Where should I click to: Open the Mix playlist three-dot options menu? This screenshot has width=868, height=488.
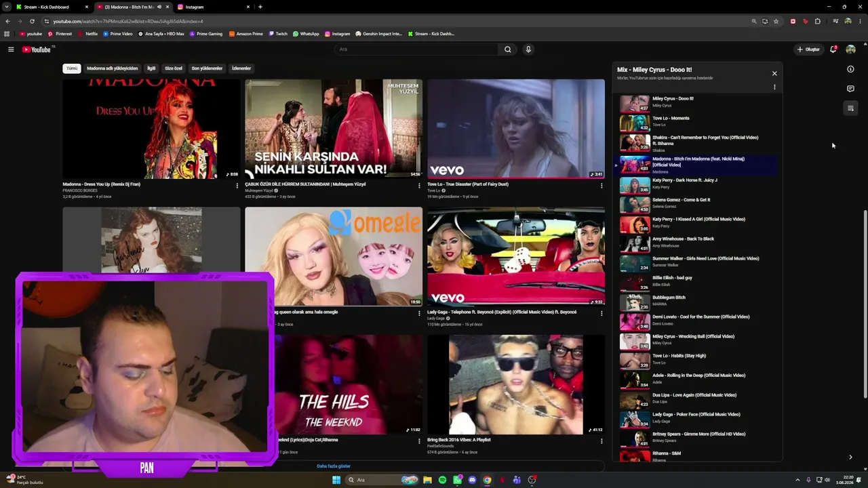point(774,87)
